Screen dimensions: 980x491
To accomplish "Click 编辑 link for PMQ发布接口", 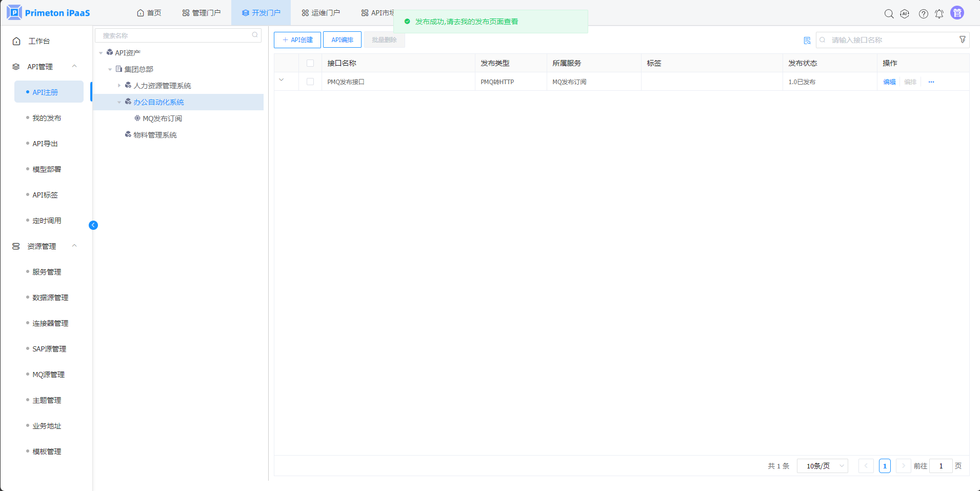I will pos(889,82).
